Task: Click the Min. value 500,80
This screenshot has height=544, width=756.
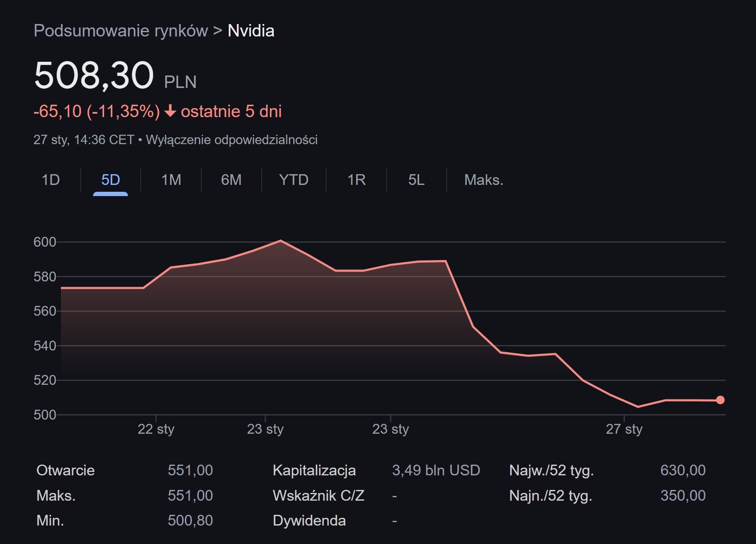Action: (x=190, y=520)
